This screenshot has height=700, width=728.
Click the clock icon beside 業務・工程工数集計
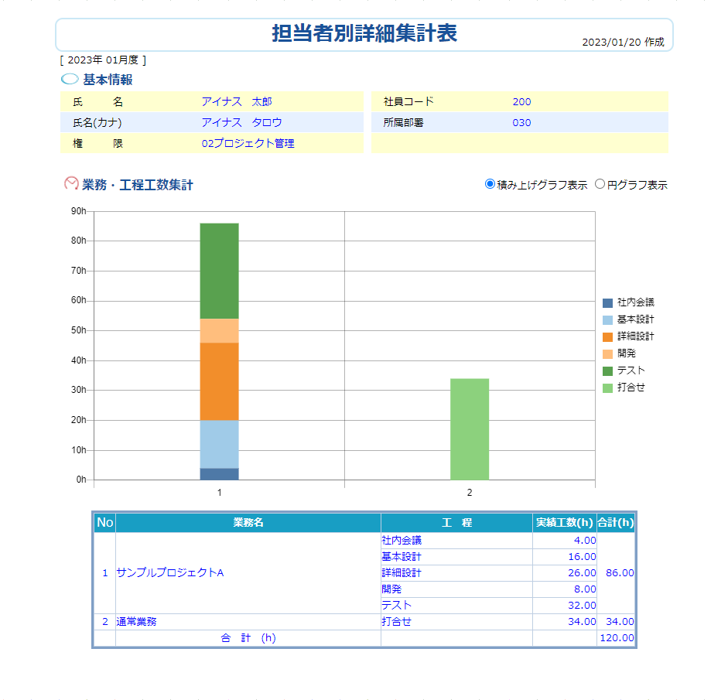pyautogui.click(x=71, y=184)
